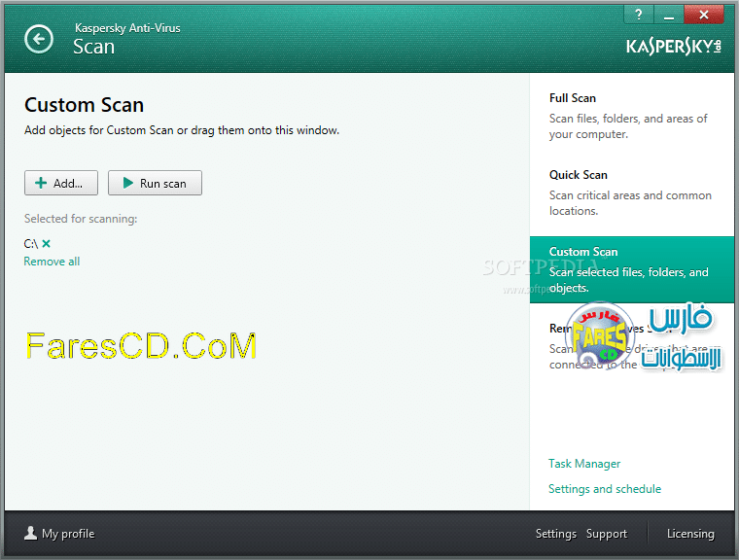Viewport: 739px width, 560px height.
Task: Open Licensing in the bottom bar
Action: coord(690,534)
